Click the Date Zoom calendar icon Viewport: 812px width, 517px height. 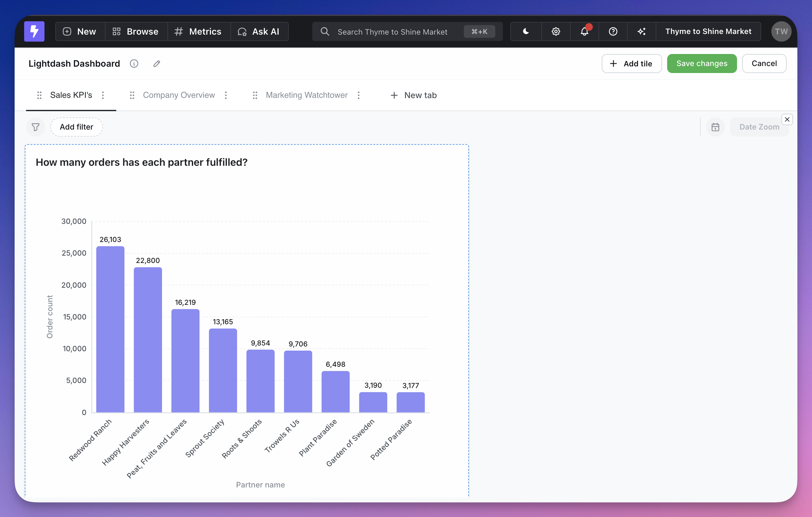point(715,127)
